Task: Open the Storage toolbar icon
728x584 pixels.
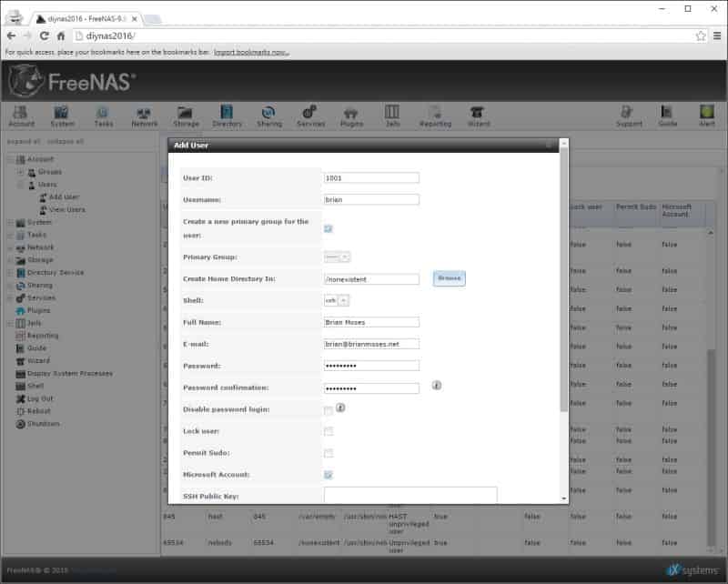Action: click(x=186, y=116)
